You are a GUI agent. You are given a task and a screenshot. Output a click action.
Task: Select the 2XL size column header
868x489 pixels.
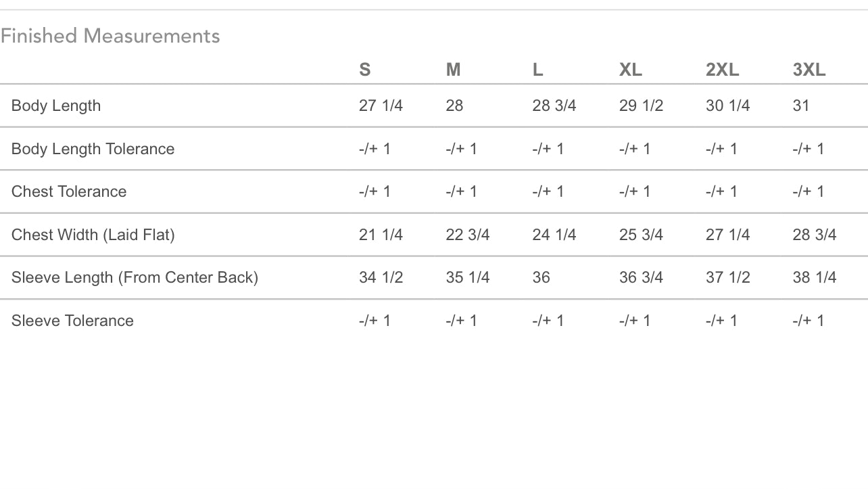coord(722,70)
